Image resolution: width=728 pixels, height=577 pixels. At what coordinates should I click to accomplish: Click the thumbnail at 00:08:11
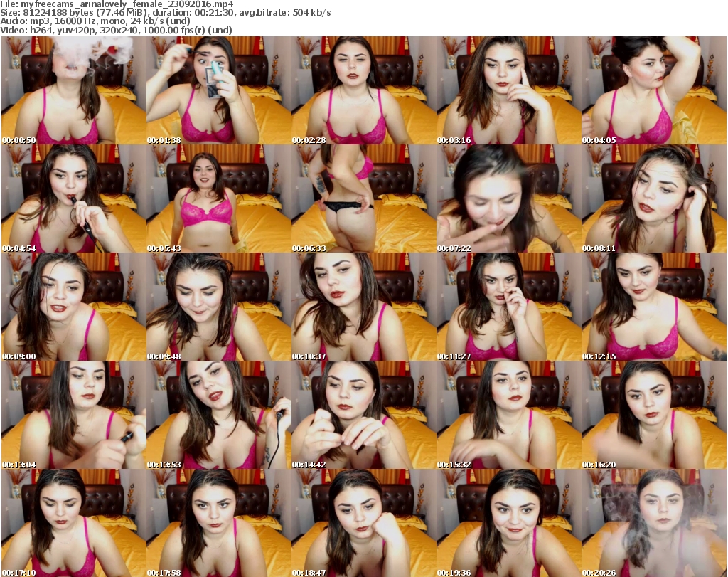[x=654, y=198]
